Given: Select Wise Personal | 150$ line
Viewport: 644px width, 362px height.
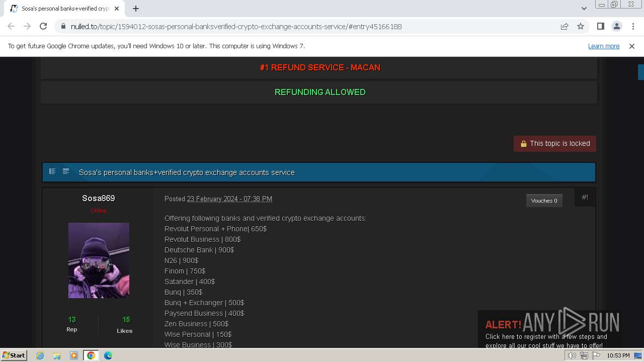Looking at the screenshot, I should point(198,334).
